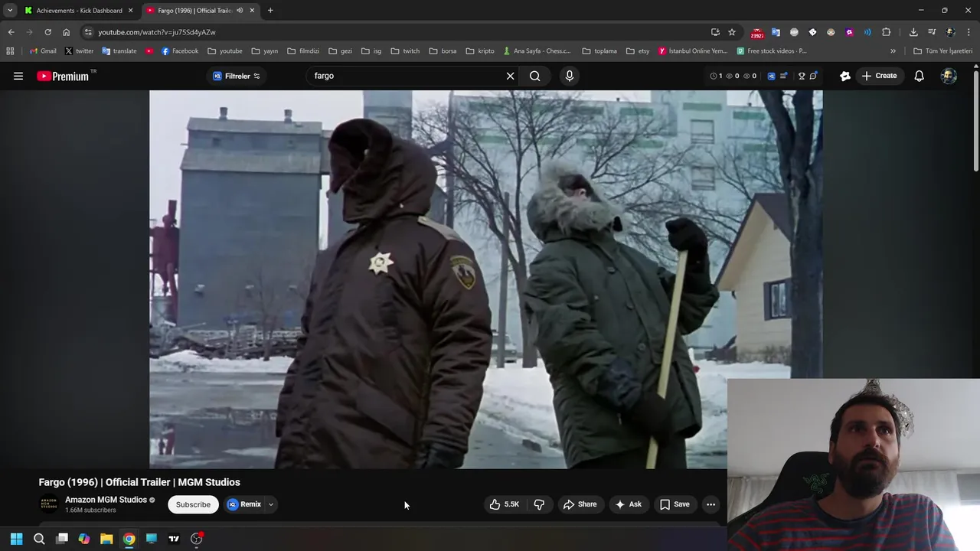This screenshot has width=980, height=551.
Task: Open more actions three-dot menu
Action: 710,504
